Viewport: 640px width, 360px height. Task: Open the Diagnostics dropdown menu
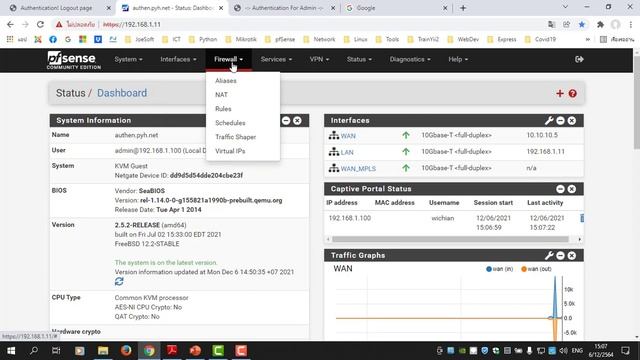pos(409,60)
